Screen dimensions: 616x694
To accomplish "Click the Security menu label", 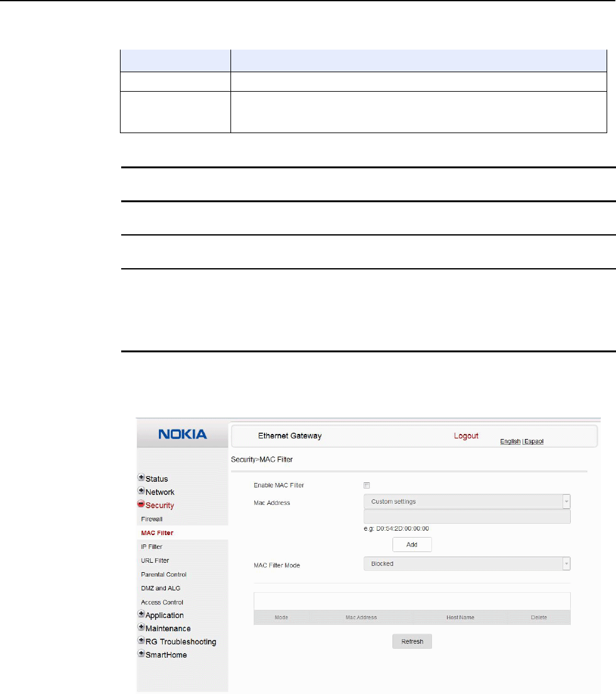I will coord(159,506).
